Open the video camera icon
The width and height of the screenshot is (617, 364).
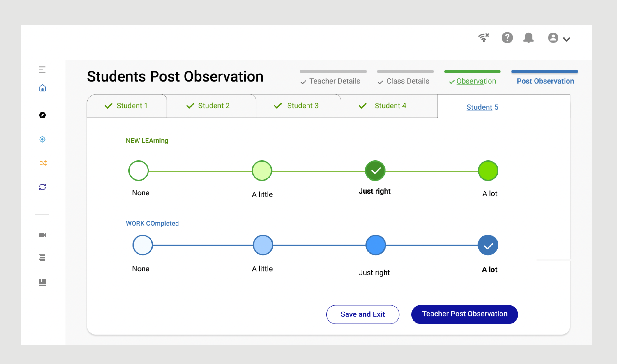coord(42,235)
